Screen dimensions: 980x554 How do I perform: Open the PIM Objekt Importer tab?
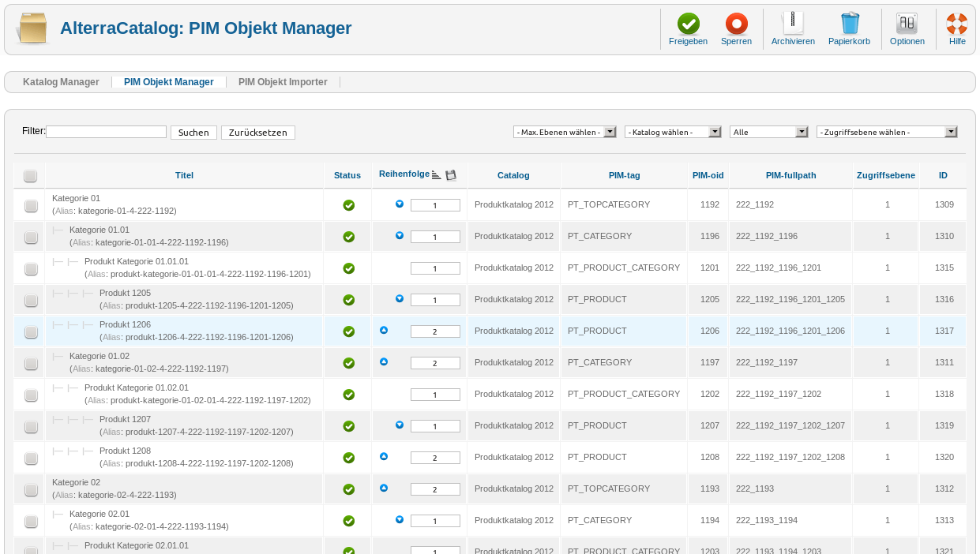282,81
